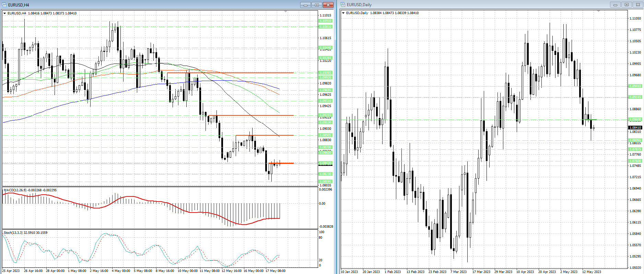Select the EURUSD,Daily window title text

(x=359, y=5)
